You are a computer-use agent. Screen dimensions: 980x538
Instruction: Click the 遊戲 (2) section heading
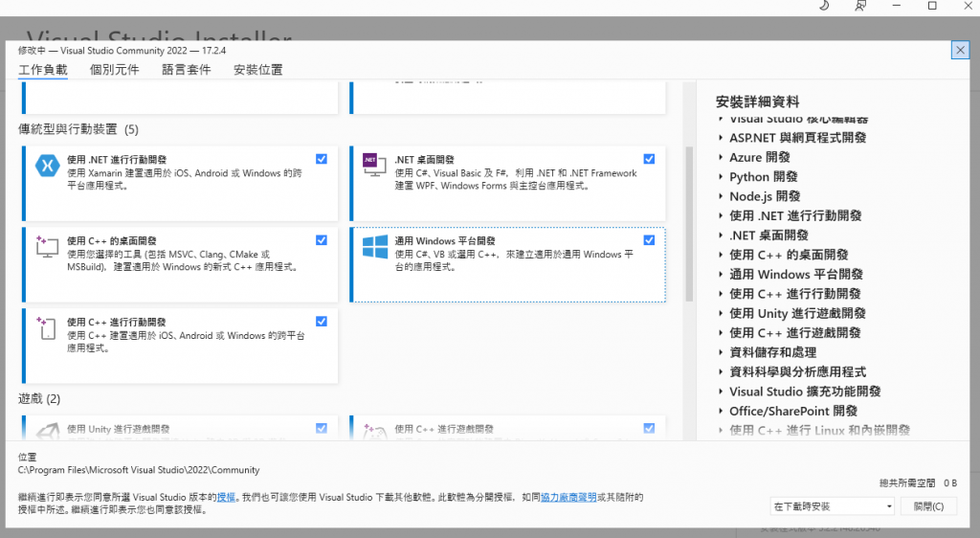[38, 398]
